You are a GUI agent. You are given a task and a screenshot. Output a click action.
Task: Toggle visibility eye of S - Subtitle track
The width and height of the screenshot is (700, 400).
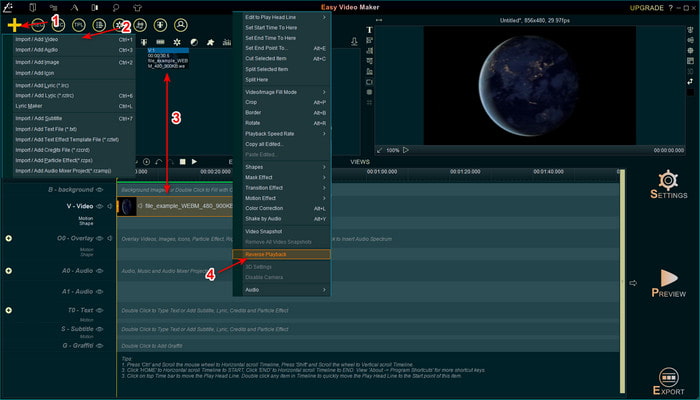[x=100, y=329]
